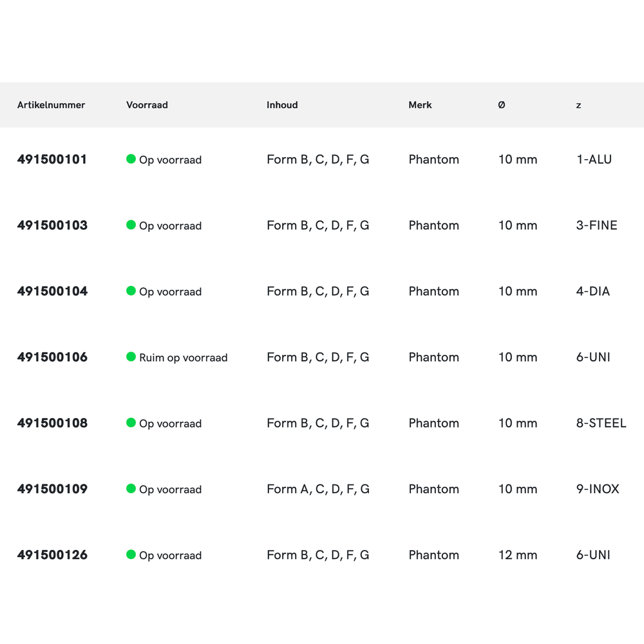The width and height of the screenshot is (644, 644).
Task: Click the green stock indicator for 491500103
Action: point(131,225)
